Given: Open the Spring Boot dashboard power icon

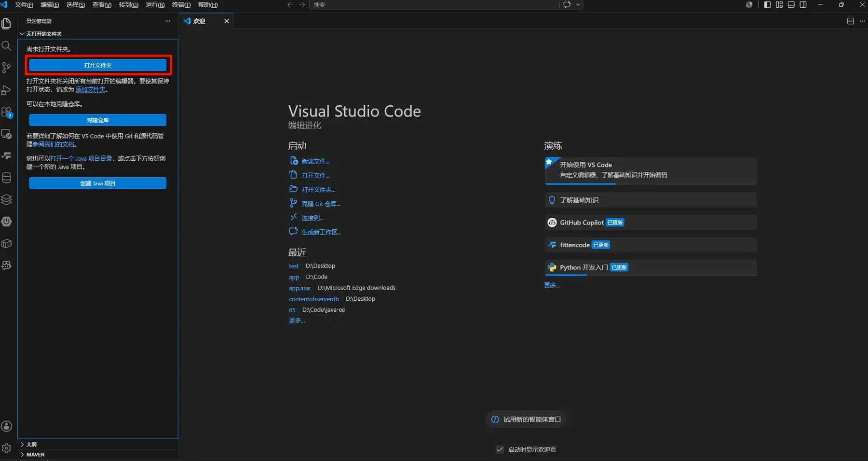Looking at the screenshot, I should 7,222.
